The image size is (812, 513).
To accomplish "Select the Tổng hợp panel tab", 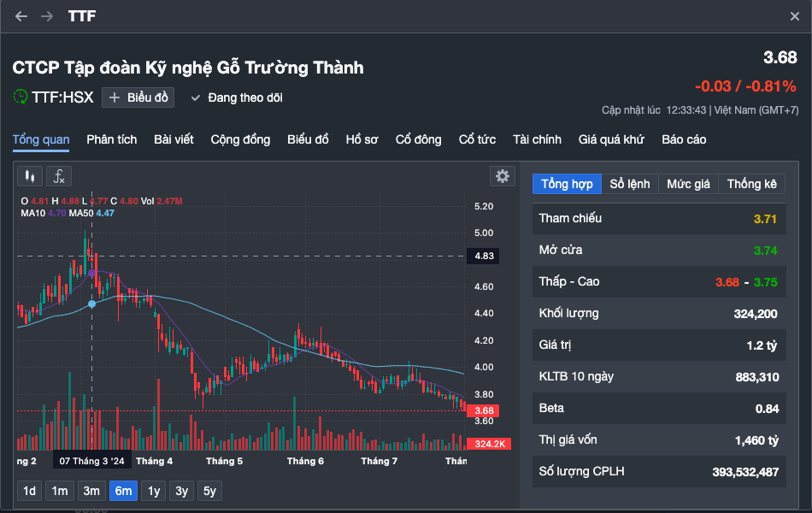I will click(567, 184).
